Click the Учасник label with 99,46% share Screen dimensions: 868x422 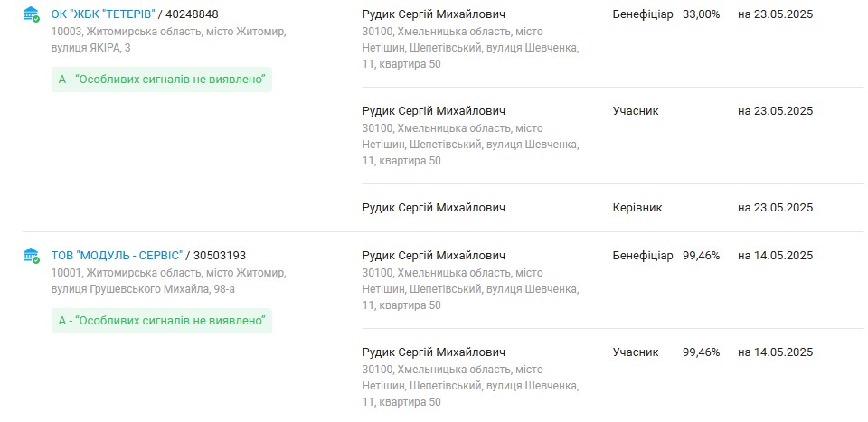tap(636, 352)
